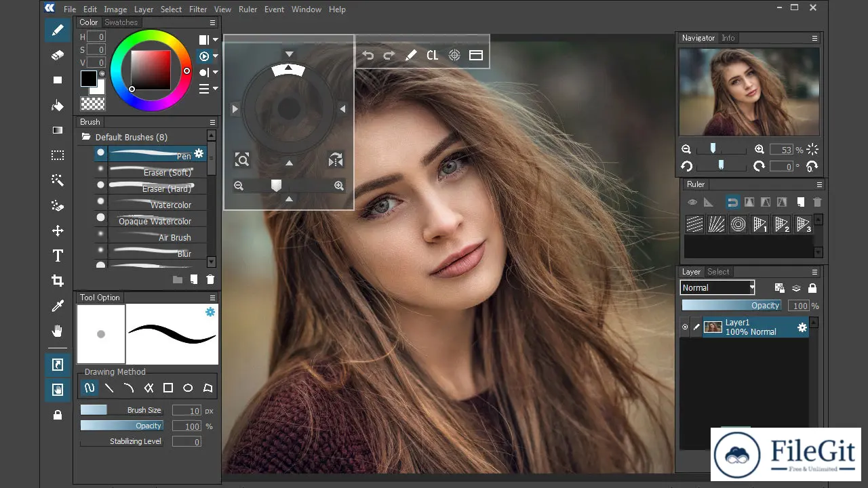The height and width of the screenshot is (488, 868).
Task: Open the Tool Option panel menu
Action: click(x=212, y=298)
